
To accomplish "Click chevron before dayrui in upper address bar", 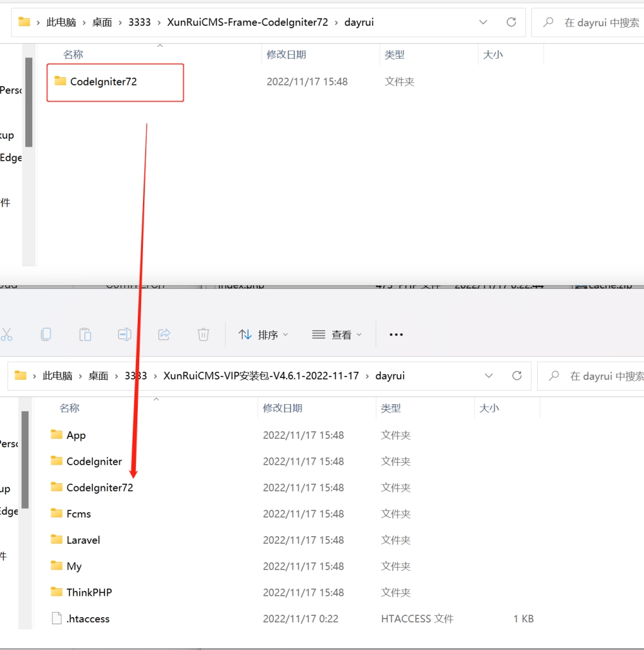I will (336, 23).
